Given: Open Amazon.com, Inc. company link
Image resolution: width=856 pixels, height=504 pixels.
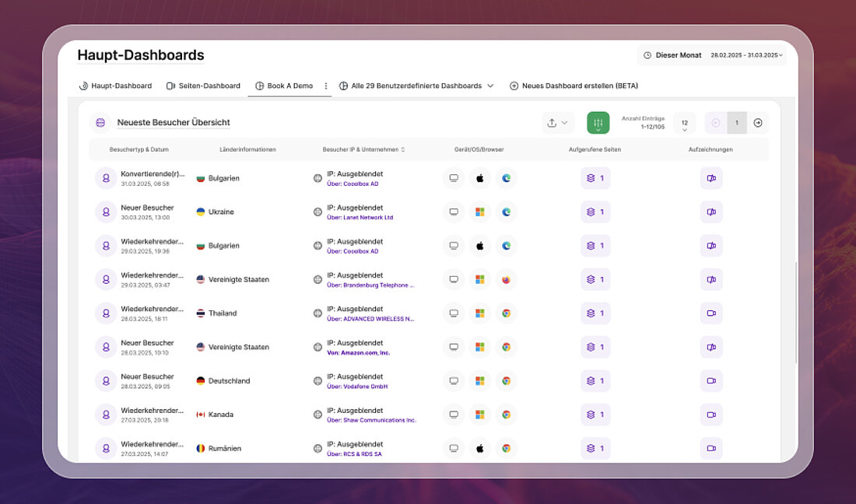Looking at the screenshot, I should pos(365,353).
